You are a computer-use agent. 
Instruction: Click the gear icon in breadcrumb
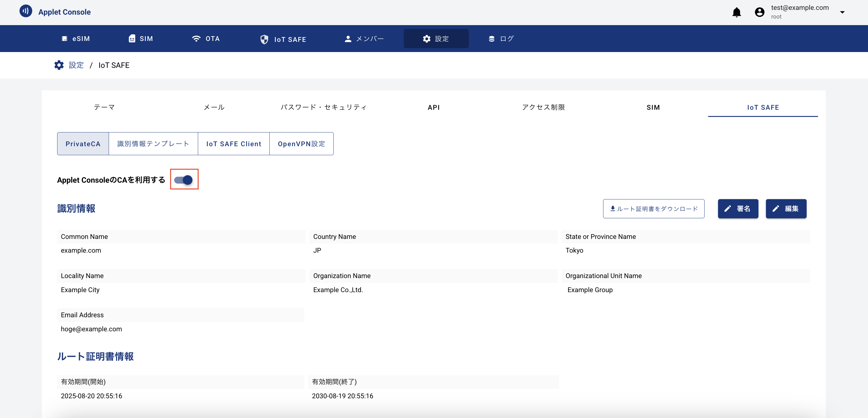pos(59,65)
